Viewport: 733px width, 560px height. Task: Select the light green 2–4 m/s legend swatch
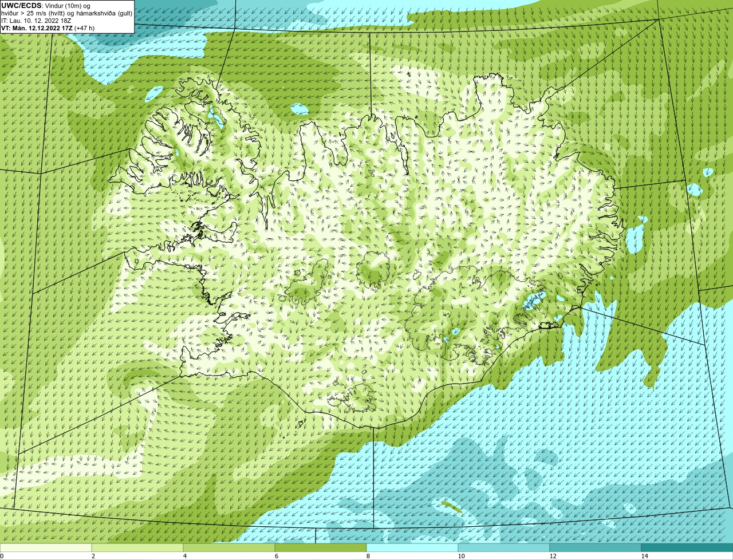coord(137,547)
